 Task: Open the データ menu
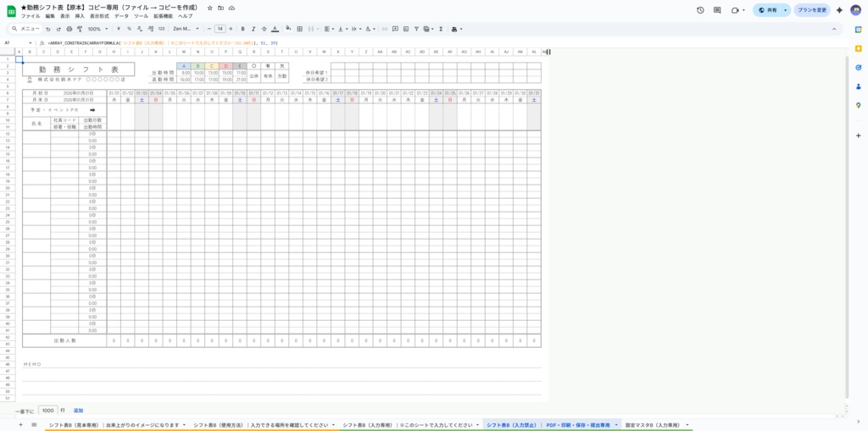121,16
